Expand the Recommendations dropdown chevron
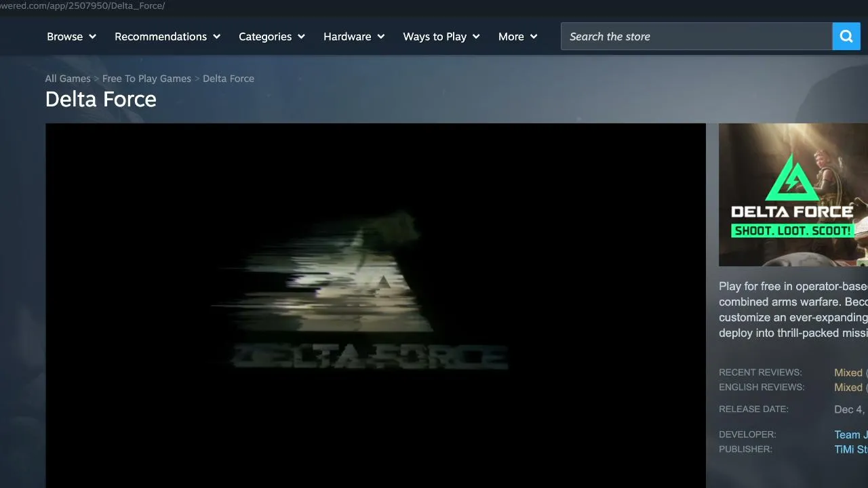Viewport: 868px width, 488px height. (216, 37)
